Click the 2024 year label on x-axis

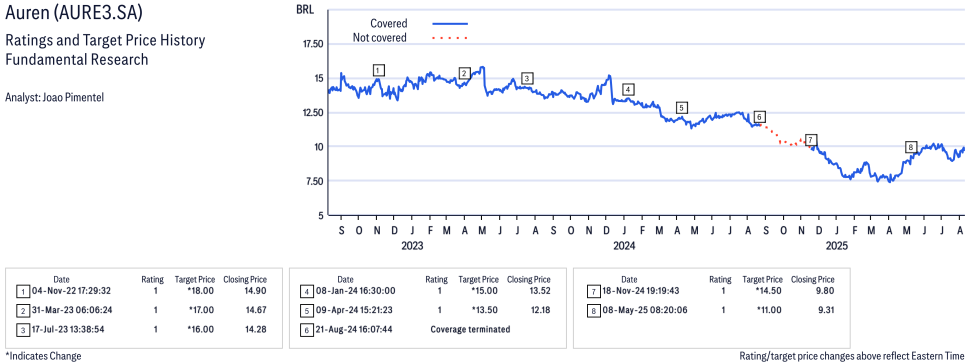[624, 246]
